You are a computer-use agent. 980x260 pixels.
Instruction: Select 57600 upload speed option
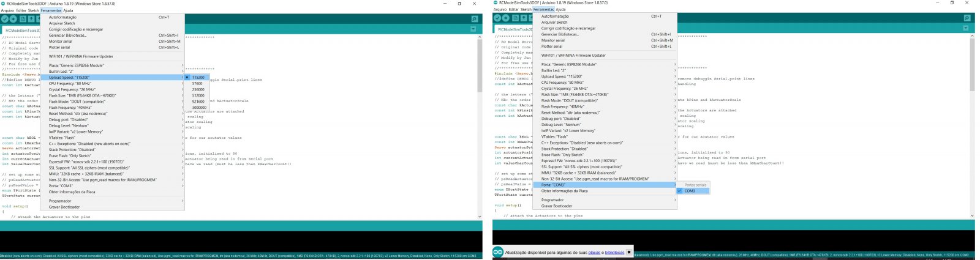(197, 83)
